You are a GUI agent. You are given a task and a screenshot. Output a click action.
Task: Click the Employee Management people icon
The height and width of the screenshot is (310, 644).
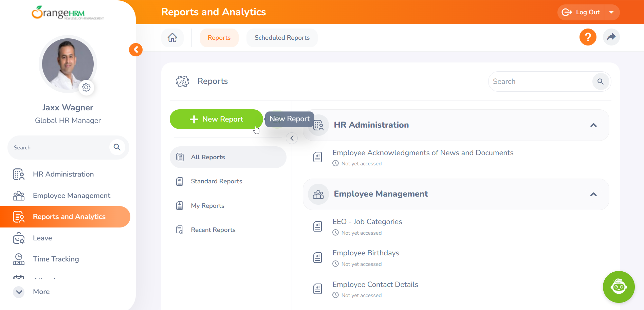point(19,195)
